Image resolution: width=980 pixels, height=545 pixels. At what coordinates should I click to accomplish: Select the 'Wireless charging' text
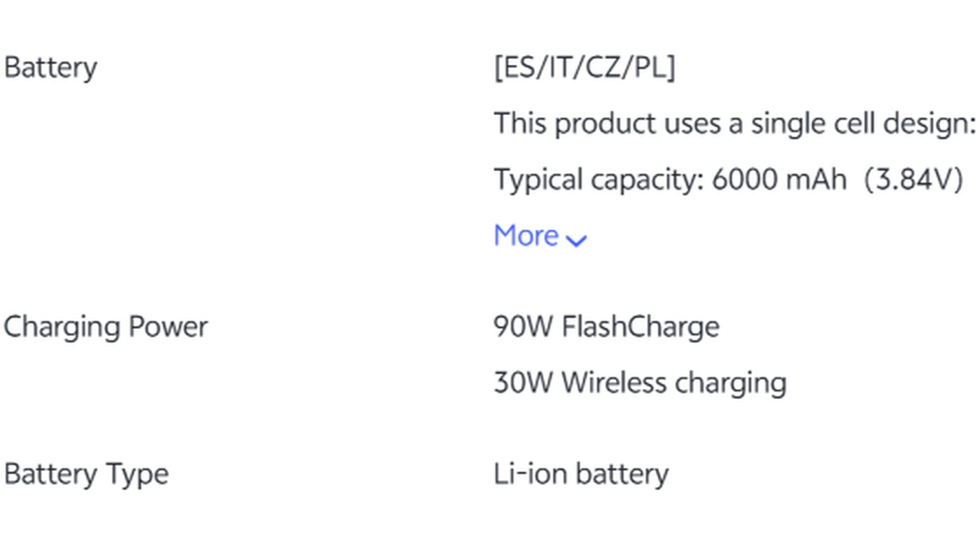pos(674,383)
